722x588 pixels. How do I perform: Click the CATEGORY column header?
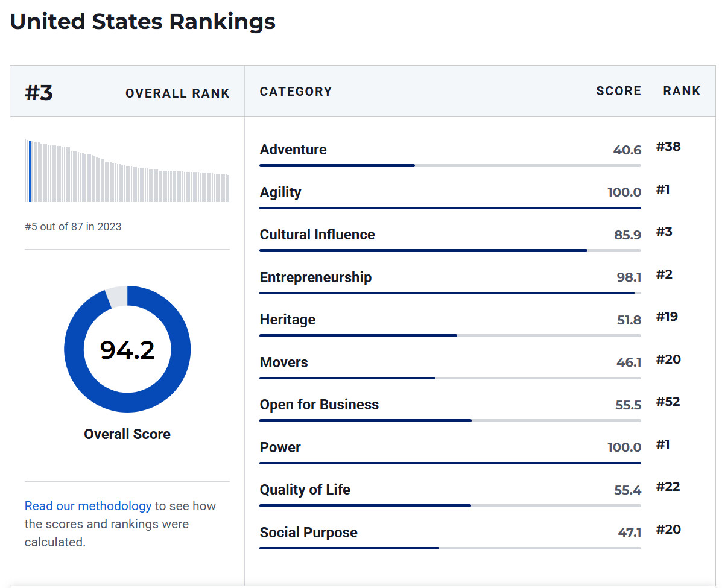click(296, 92)
